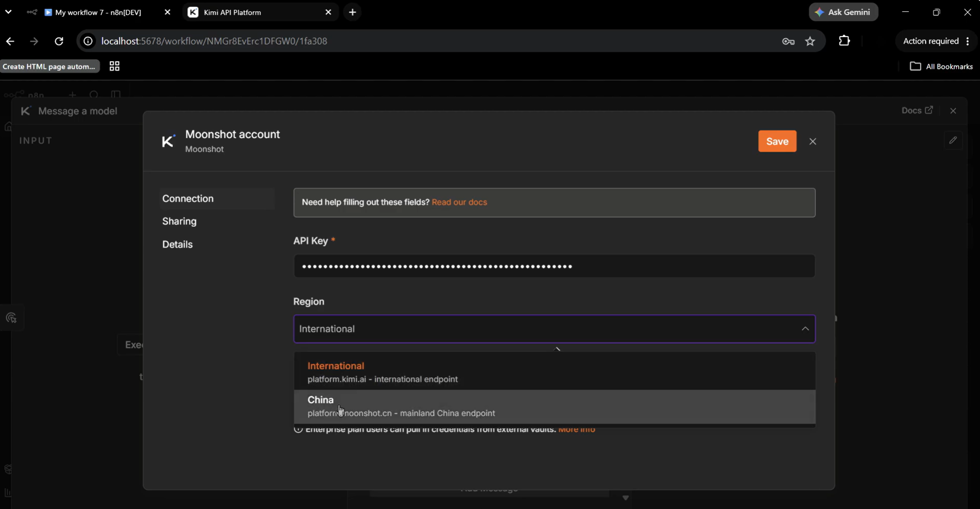Open Ask Gemini

tap(843, 12)
